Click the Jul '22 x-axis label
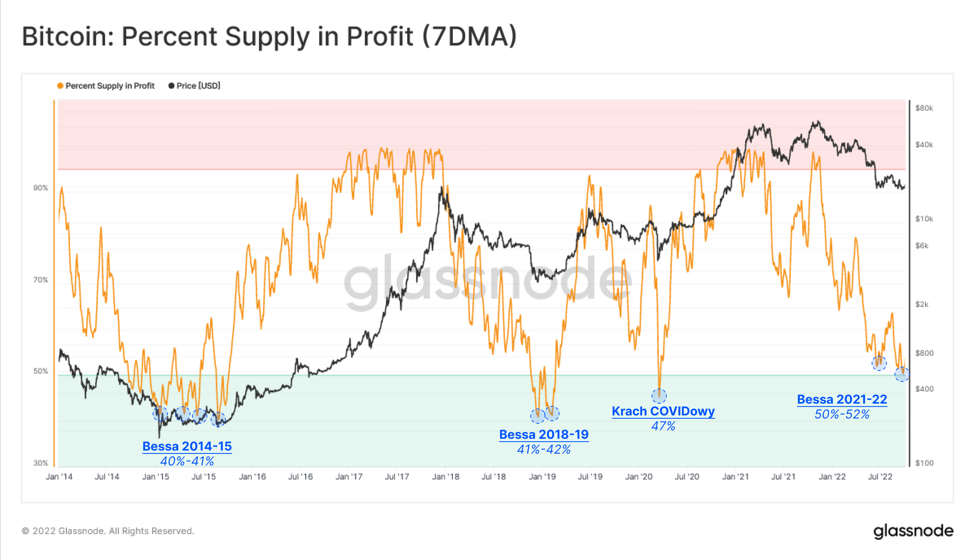Image resolution: width=974 pixels, height=560 pixels. pyautogui.click(x=880, y=477)
